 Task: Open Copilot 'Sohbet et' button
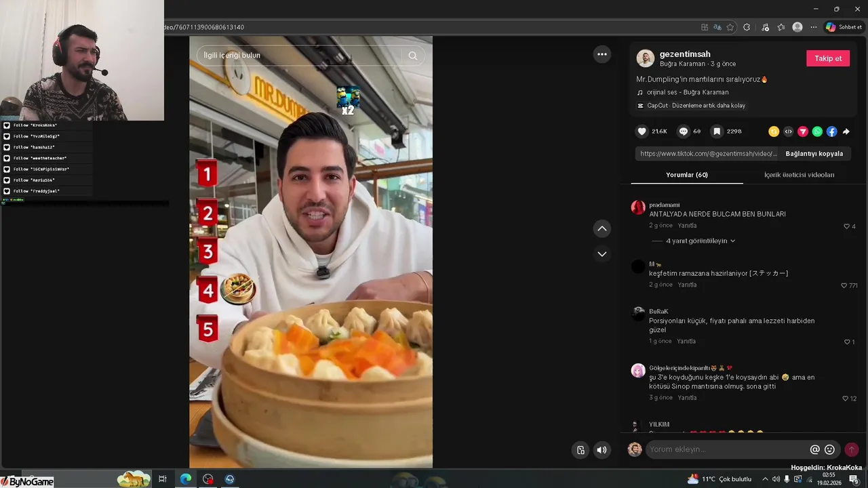tap(844, 27)
